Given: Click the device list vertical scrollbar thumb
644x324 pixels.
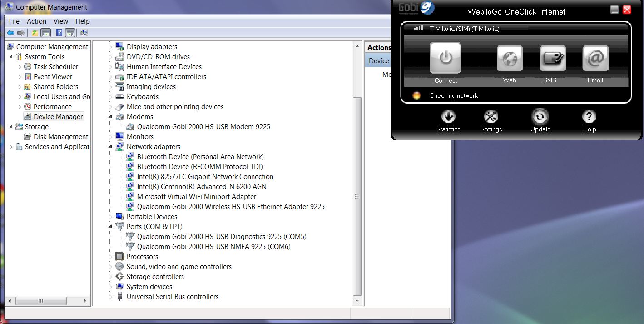Looking at the screenshot, I should pos(357,196).
